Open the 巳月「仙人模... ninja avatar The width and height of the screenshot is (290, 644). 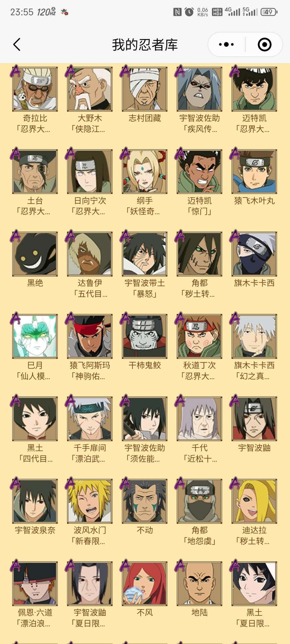35,336
